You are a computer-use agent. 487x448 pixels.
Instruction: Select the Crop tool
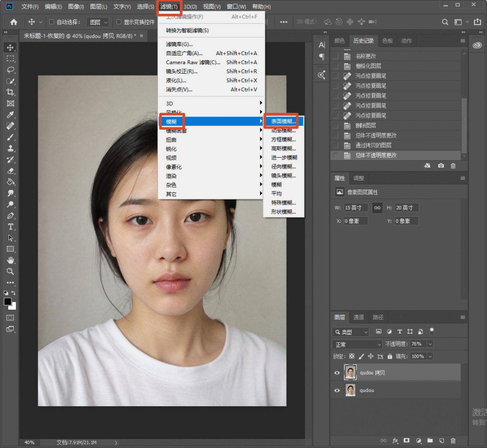pyautogui.click(x=10, y=92)
